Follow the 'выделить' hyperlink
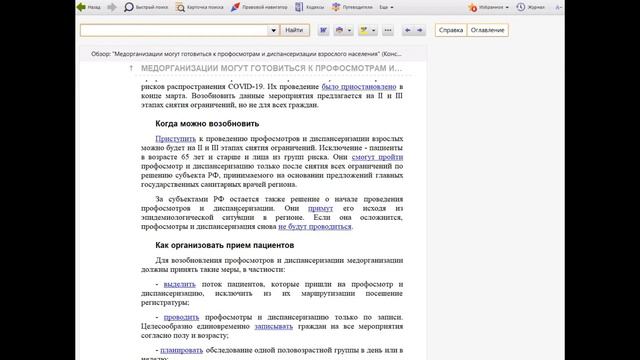Image resolution: width=640 pixels, height=360 pixels. pyautogui.click(x=180, y=284)
